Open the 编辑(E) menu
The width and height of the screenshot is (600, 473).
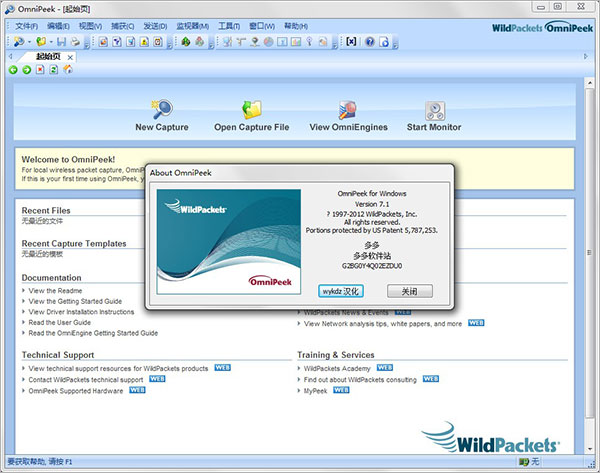(x=58, y=26)
